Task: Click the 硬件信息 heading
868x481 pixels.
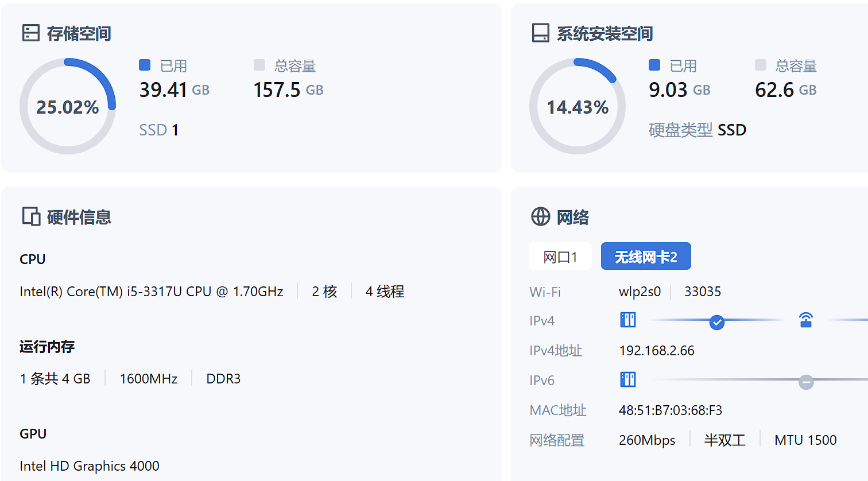Action: pyautogui.click(x=79, y=217)
